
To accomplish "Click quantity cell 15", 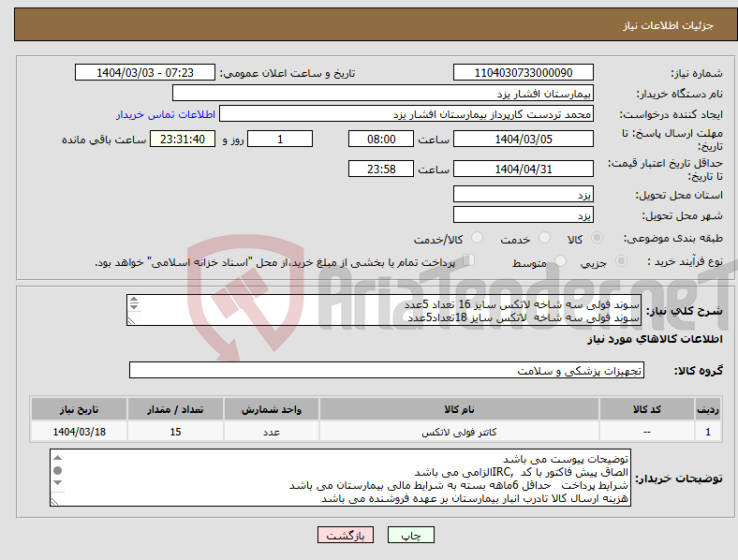I will point(175,432).
